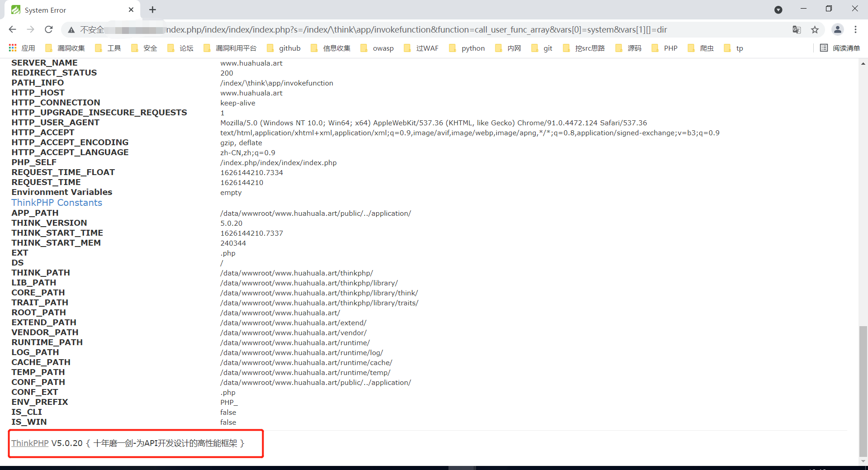This screenshot has width=868, height=470.
Task: Close the System Error tab
Action: (x=131, y=9)
